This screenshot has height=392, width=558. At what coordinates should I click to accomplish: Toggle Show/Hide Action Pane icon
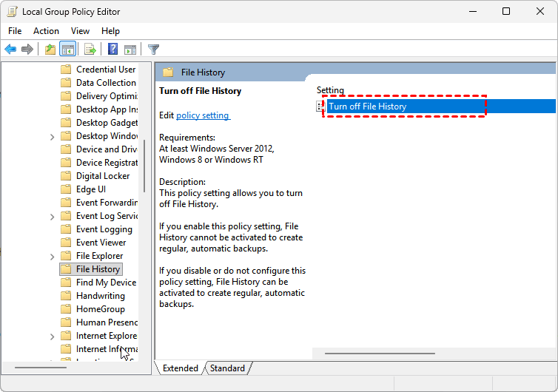[130, 50]
